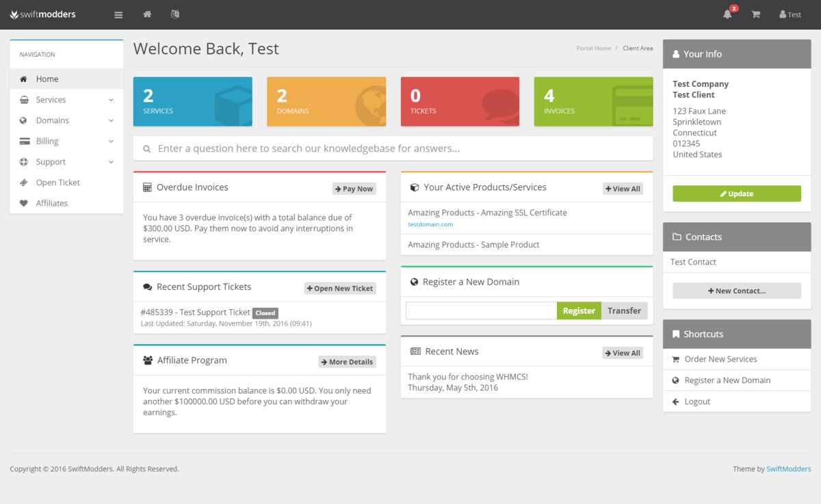The image size is (821, 504).
Task: Click the SwiftModders logo
Action: coord(43,14)
